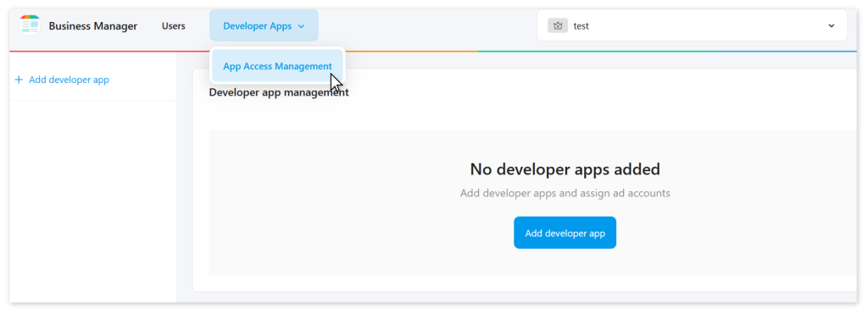Click the chevron arrow on Developer Apps
The image size is (868, 314).
tap(301, 26)
